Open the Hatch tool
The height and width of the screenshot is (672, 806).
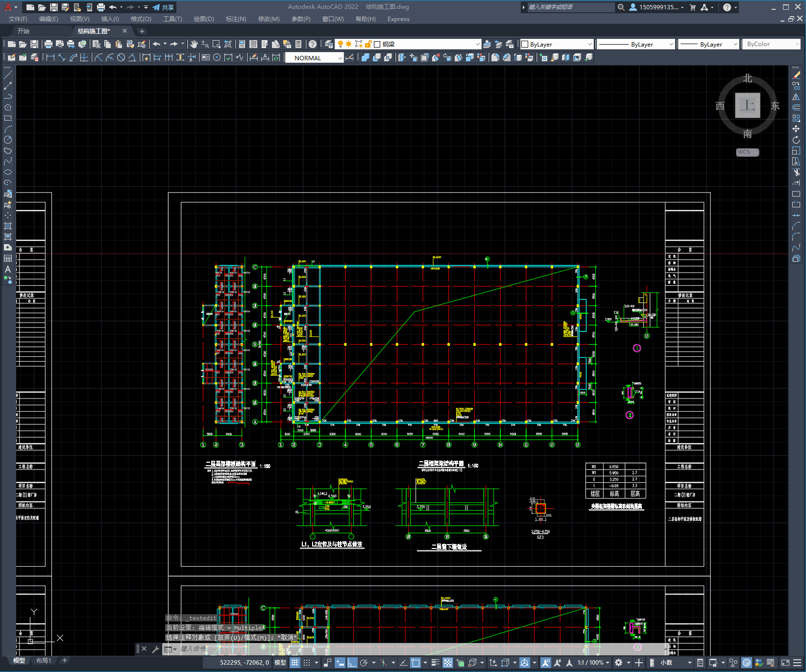pos(8,226)
